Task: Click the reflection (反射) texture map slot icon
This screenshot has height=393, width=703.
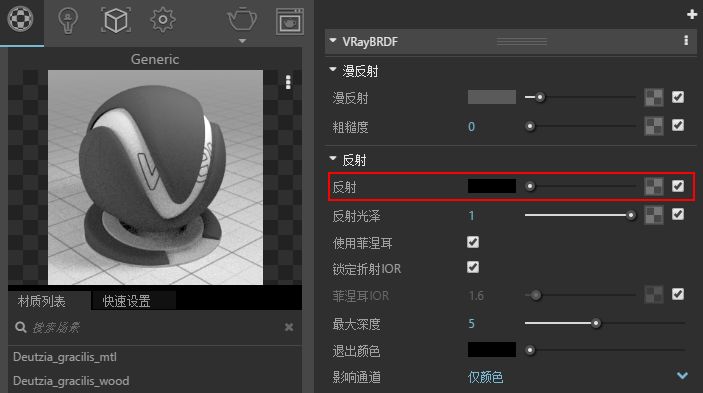Action: pos(654,186)
